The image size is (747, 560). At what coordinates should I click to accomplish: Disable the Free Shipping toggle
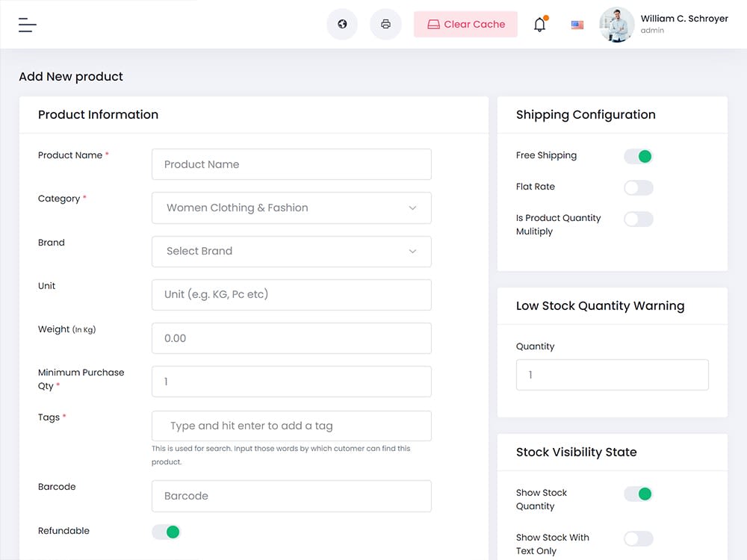pos(638,156)
